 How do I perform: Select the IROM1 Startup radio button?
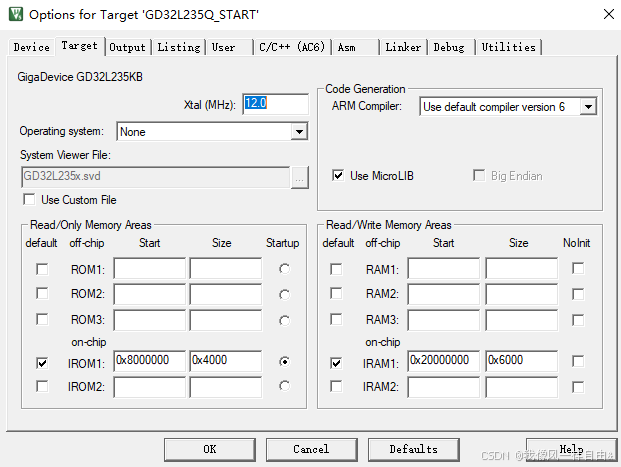[x=284, y=362]
